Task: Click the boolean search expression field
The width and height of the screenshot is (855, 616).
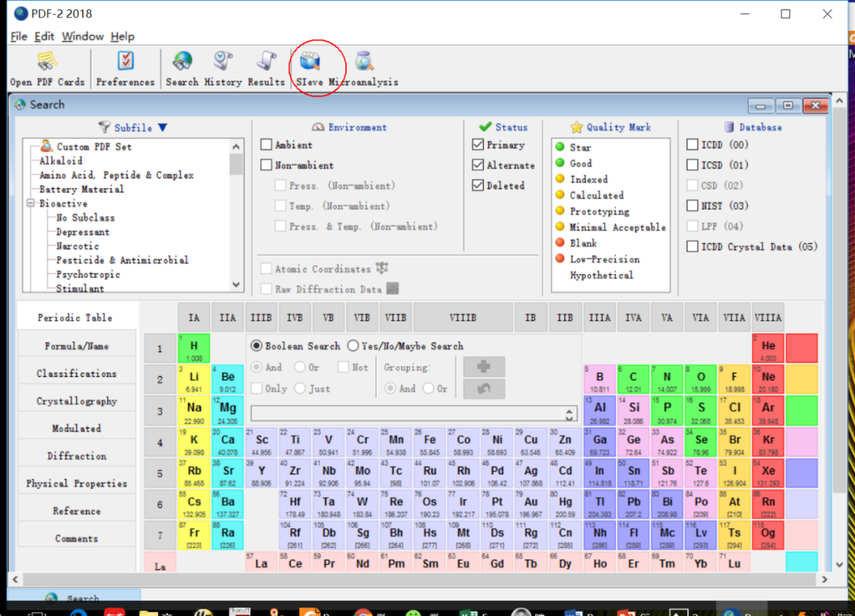Action: tap(406, 413)
